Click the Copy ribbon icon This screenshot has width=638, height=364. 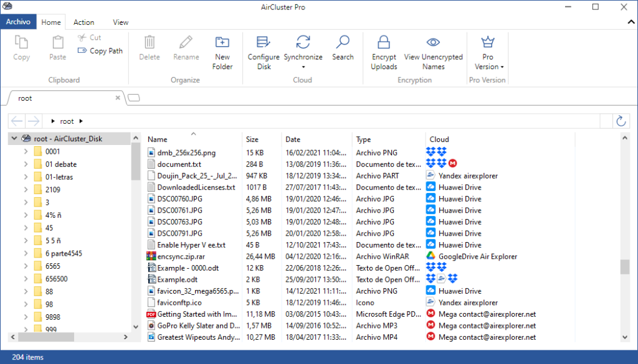coord(21,42)
